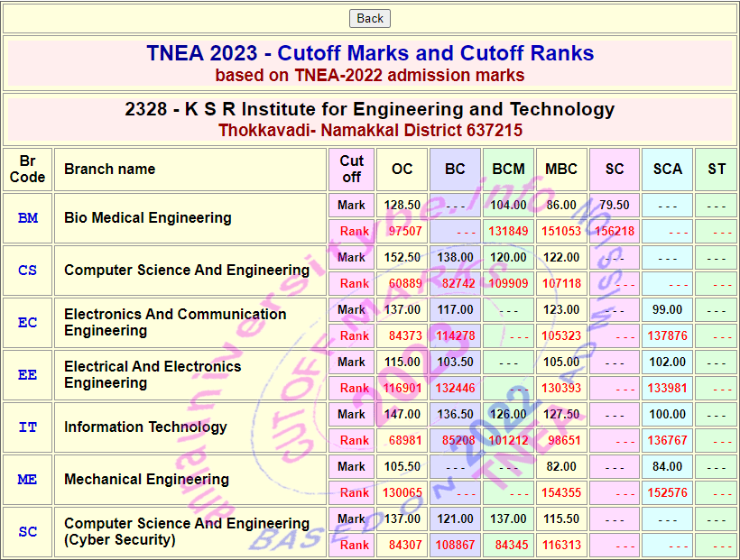
Task: Select Electronics And Communication Engineering branch name
Action: [x=175, y=323]
